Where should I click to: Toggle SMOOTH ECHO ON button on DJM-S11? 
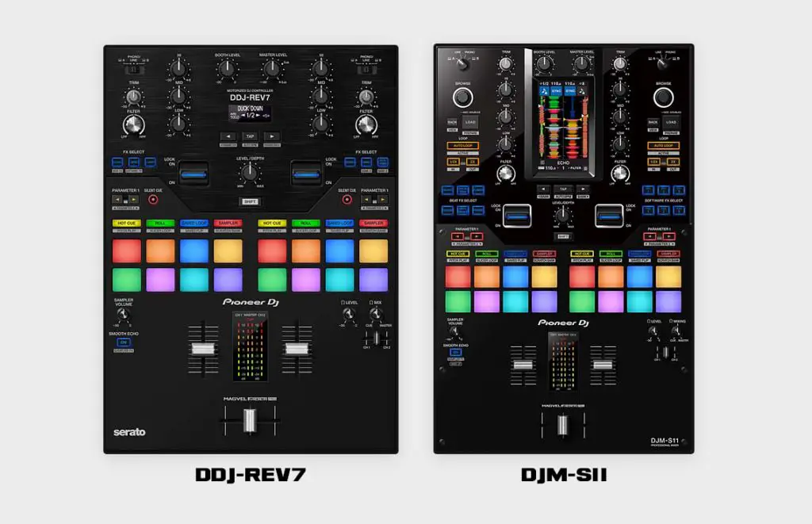(x=456, y=352)
